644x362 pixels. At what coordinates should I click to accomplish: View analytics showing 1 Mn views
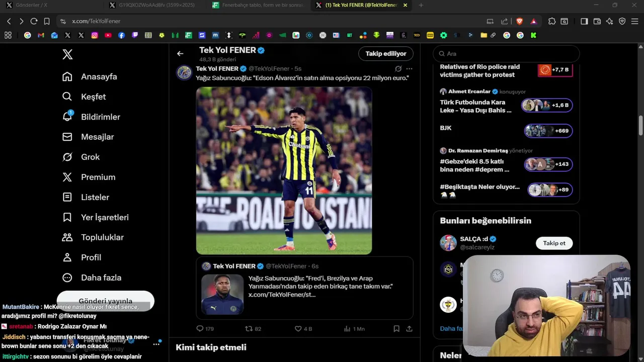pos(354,328)
